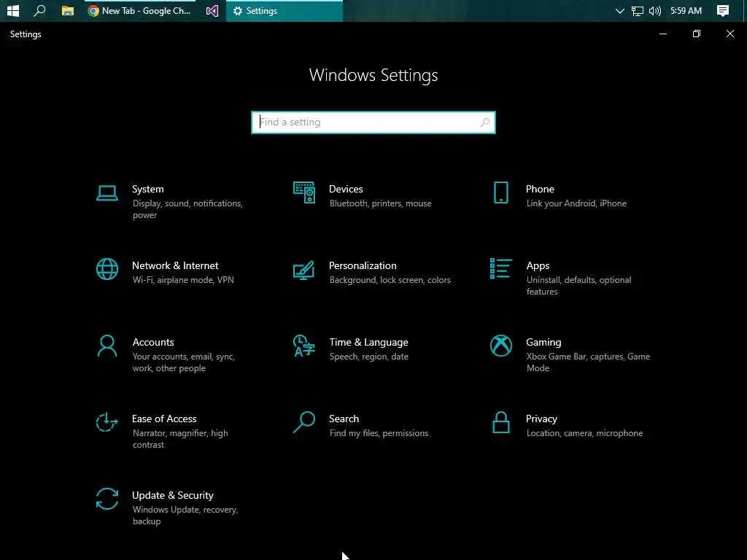
Task: Open the Privacy padlock icon
Action: pyautogui.click(x=500, y=422)
